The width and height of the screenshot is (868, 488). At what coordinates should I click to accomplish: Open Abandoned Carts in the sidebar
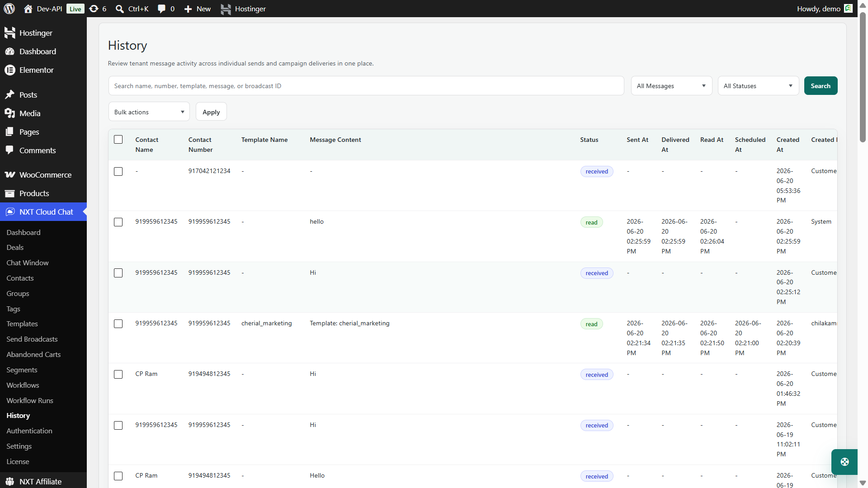33,355
